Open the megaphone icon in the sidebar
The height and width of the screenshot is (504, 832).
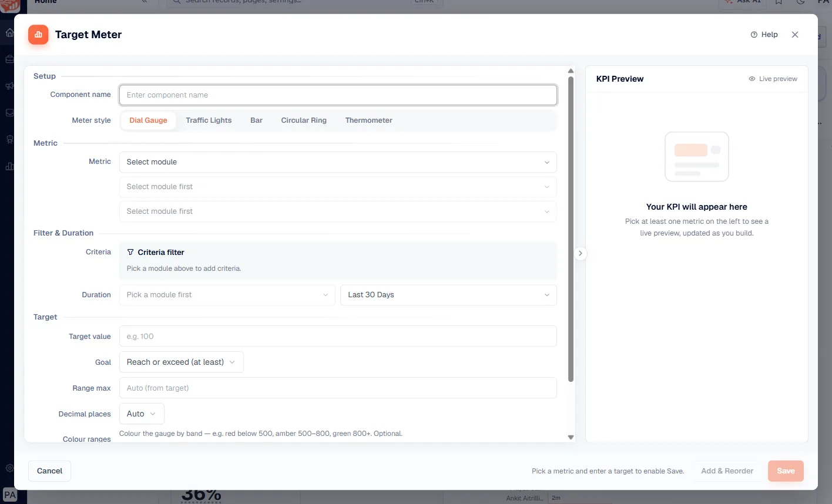coord(10,86)
